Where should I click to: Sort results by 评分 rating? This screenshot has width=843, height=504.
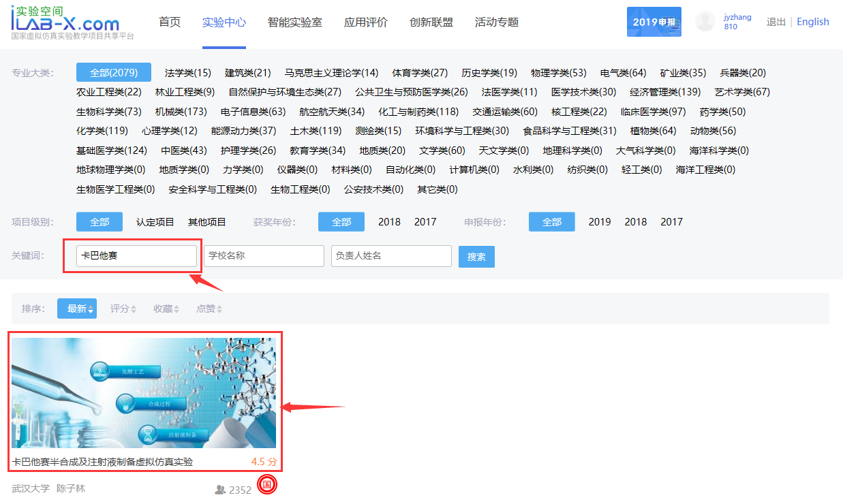click(123, 309)
